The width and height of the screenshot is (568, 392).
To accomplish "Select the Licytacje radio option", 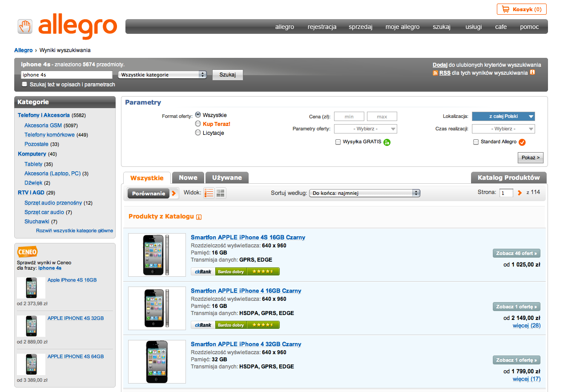I will [x=198, y=133].
